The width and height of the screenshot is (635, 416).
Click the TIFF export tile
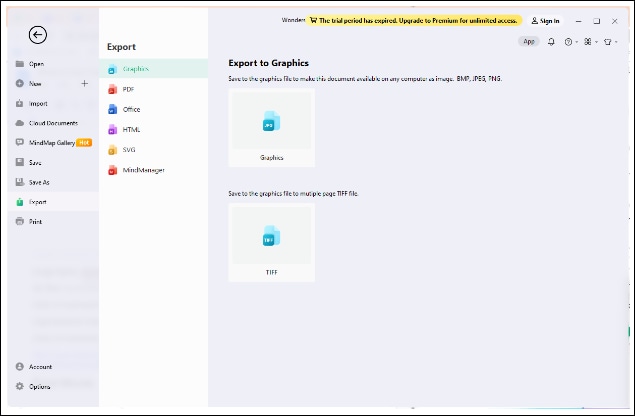(271, 242)
